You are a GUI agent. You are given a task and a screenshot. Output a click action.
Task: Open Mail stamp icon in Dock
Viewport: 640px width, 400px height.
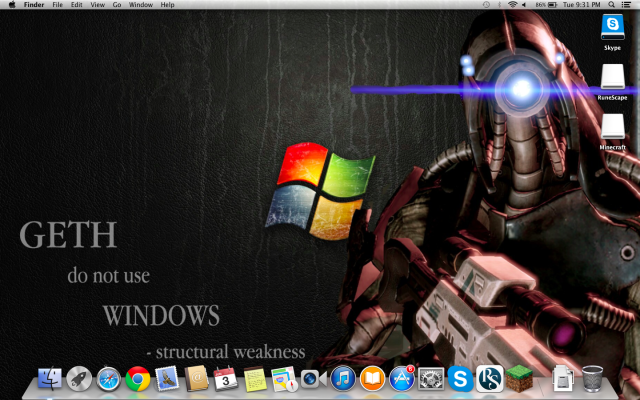(x=167, y=378)
